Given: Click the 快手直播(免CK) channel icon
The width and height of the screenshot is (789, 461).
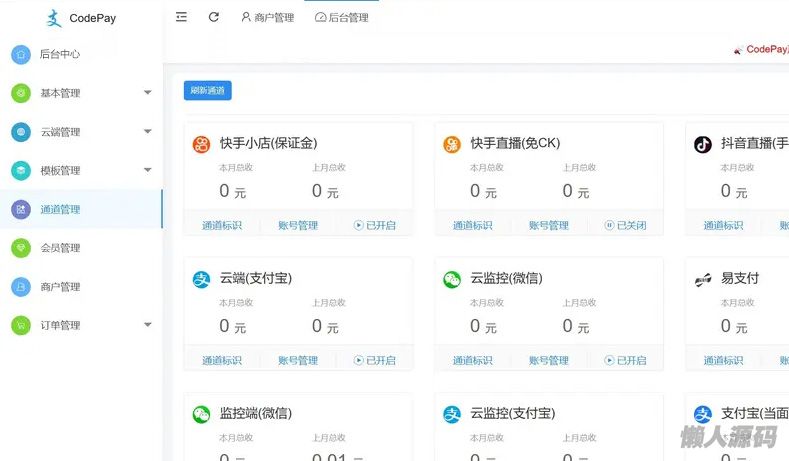Looking at the screenshot, I should [x=452, y=144].
